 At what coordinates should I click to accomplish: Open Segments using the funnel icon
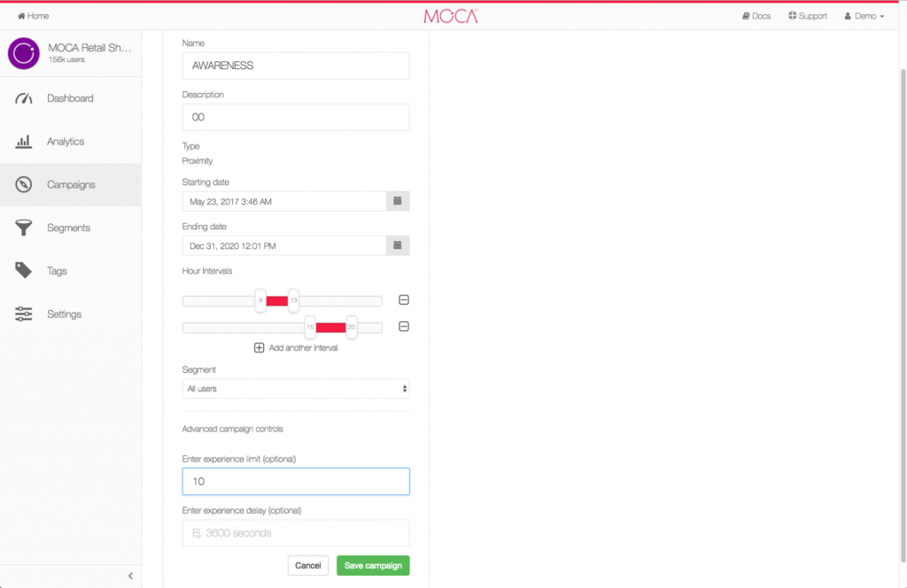click(23, 228)
